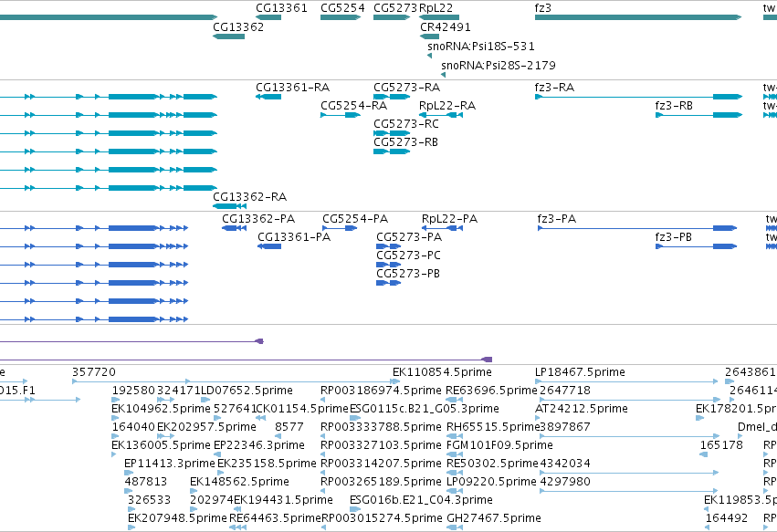Image resolution: width=777 pixels, height=532 pixels.
Task: Select the LD07652.5prime EST marker
Action: click(x=205, y=400)
